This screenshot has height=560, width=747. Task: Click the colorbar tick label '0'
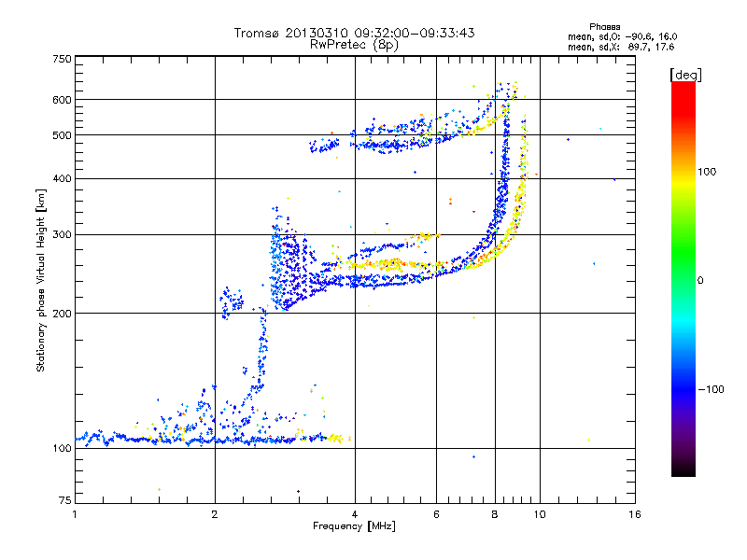pyautogui.click(x=700, y=280)
